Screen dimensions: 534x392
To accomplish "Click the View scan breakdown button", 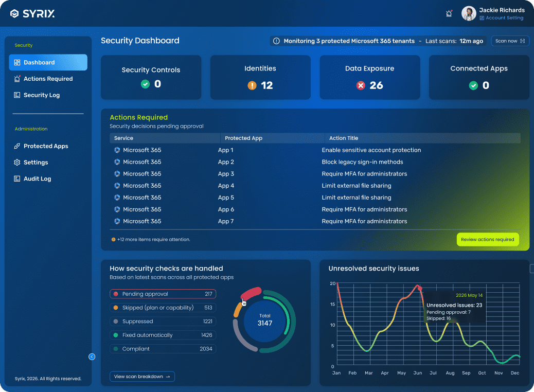I will pyautogui.click(x=142, y=377).
